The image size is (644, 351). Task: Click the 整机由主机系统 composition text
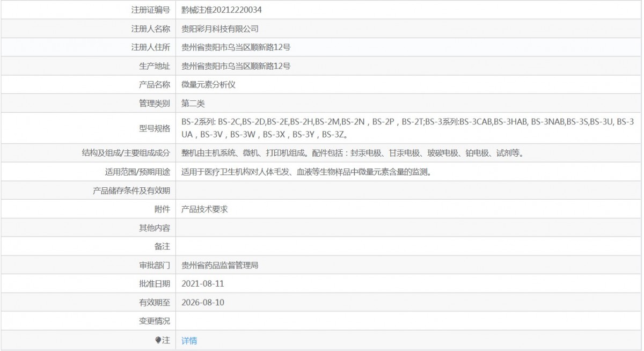pyautogui.click(x=352, y=153)
